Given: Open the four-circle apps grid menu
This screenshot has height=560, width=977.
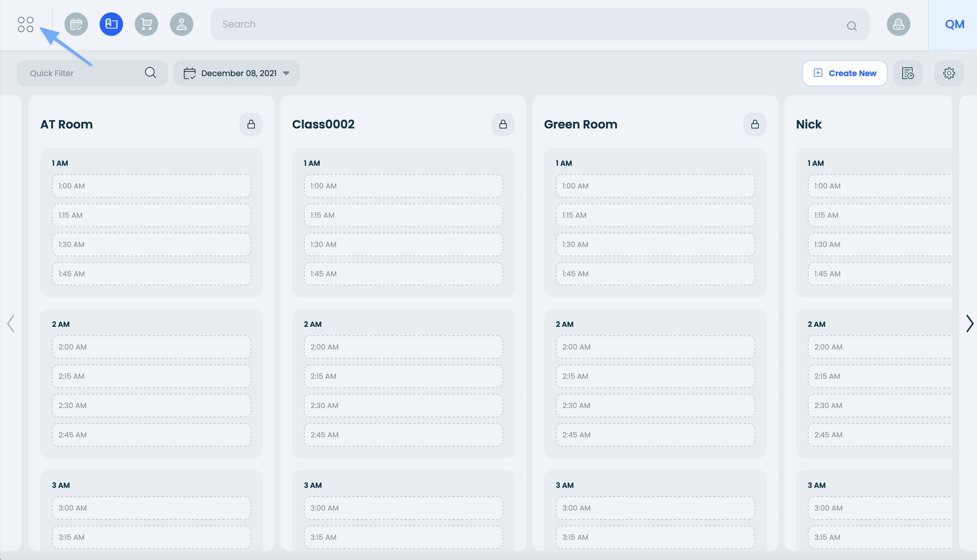Looking at the screenshot, I should point(25,24).
